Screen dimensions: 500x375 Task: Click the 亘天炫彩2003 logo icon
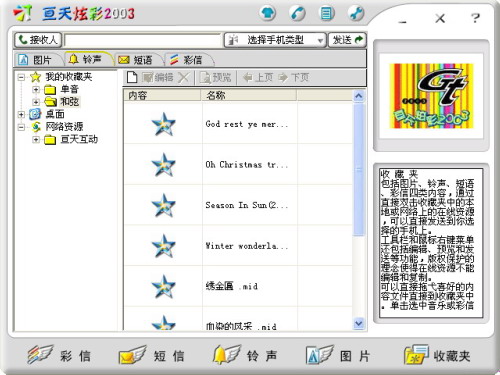[x=22, y=14]
